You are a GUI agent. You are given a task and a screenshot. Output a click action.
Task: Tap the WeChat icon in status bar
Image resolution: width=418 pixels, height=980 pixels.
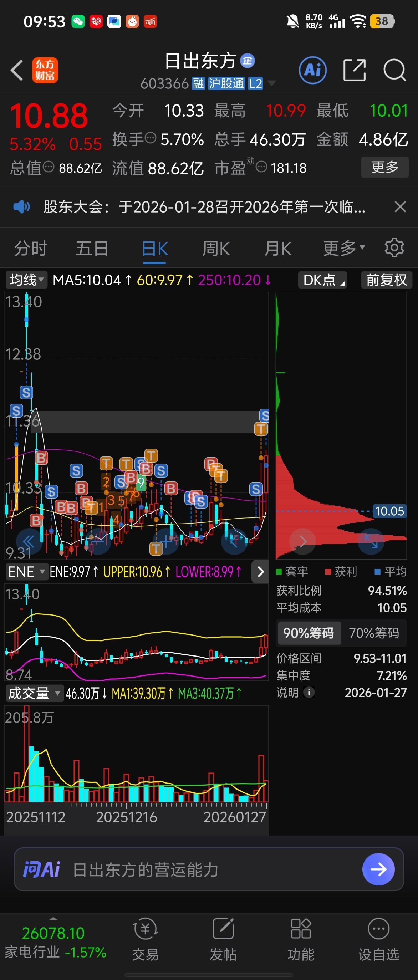click(x=78, y=21)
